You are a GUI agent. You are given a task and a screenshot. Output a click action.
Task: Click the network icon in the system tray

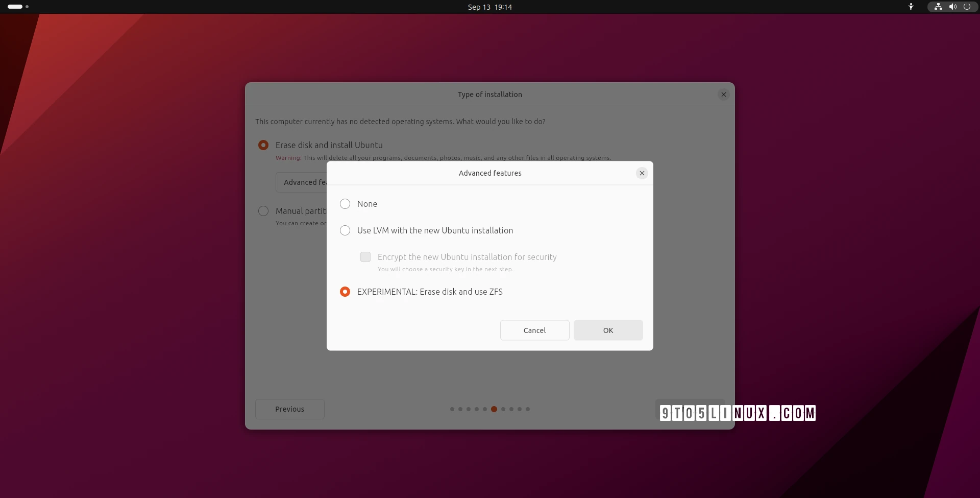[x=938, y=7]
